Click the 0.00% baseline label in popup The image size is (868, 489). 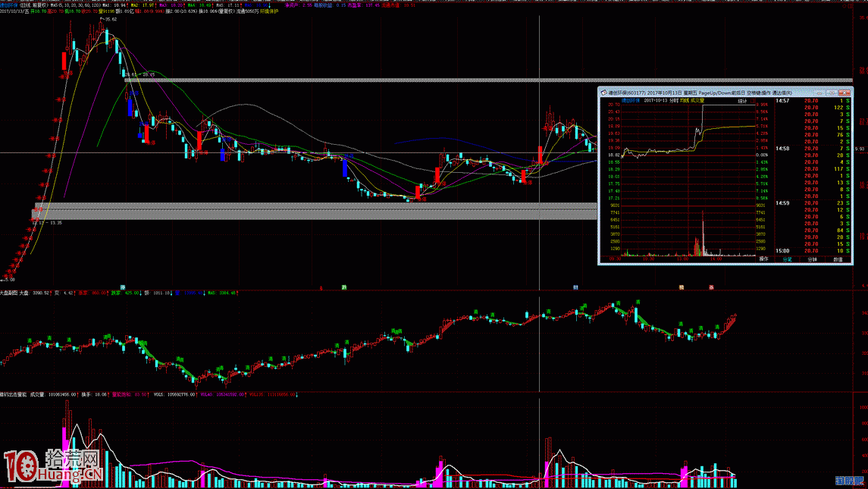click(763, 155)
